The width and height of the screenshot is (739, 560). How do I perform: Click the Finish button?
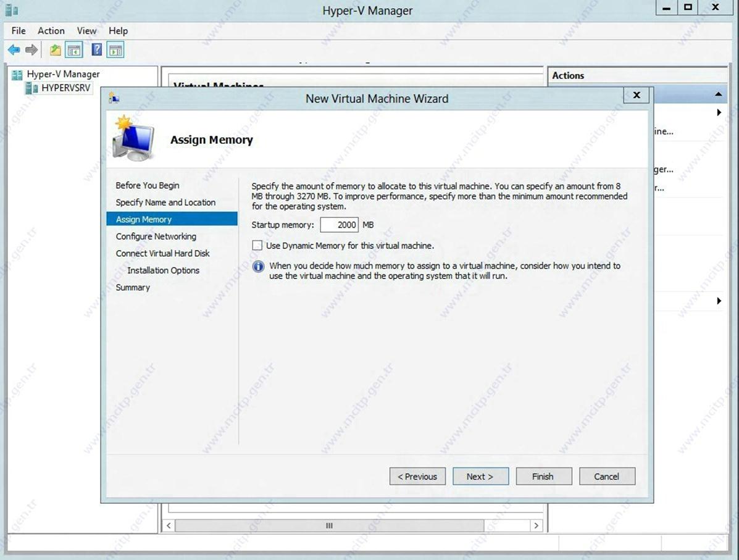click(544, 476)
